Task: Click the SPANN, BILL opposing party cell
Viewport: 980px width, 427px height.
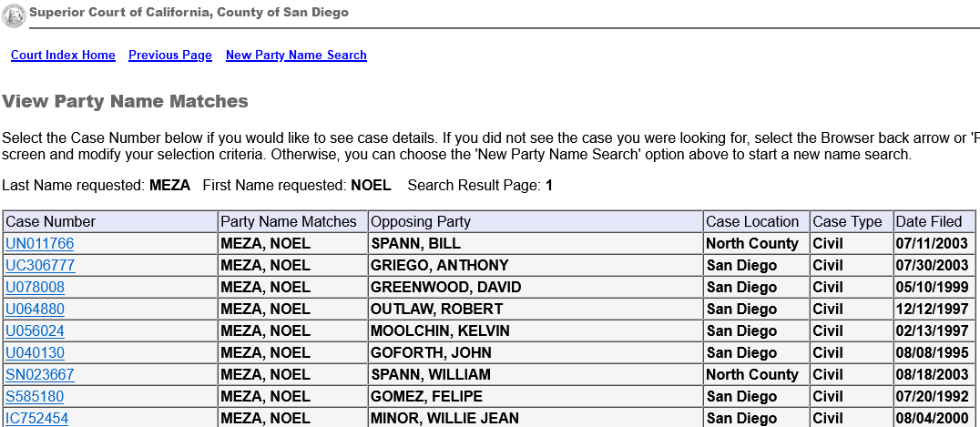Action: (536, 243)
